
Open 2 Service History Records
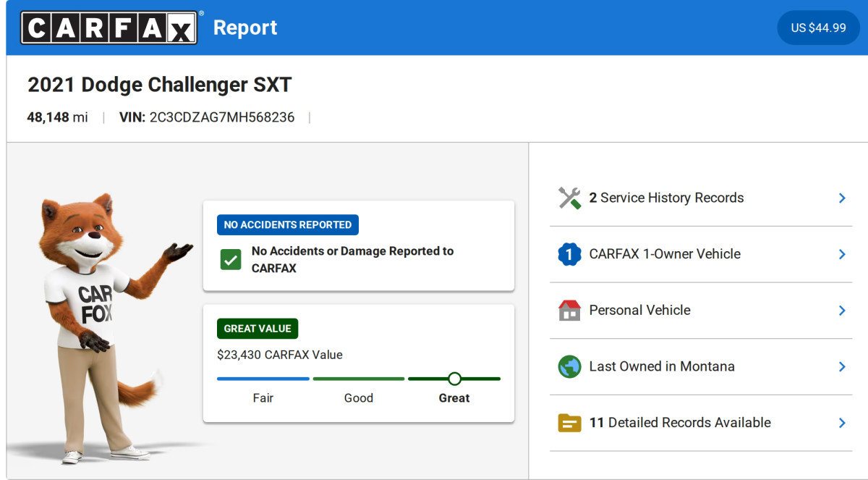click(x=701, y=198)
